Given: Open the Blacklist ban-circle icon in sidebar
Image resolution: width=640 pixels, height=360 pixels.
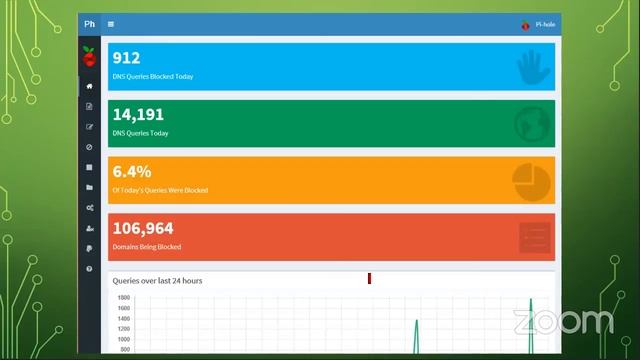Looking at the screenshot, I should point(89,147).
